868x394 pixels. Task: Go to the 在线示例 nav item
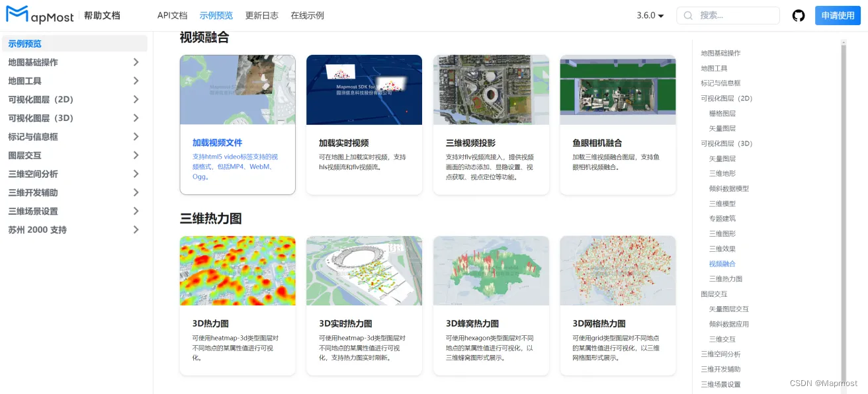(x=307, y=15)
